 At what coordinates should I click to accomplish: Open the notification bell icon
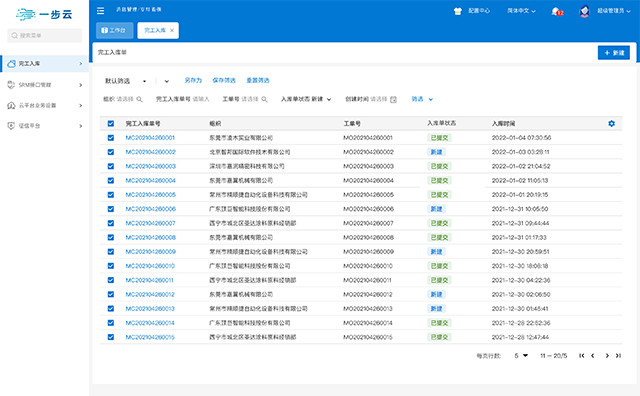(557, 11)
